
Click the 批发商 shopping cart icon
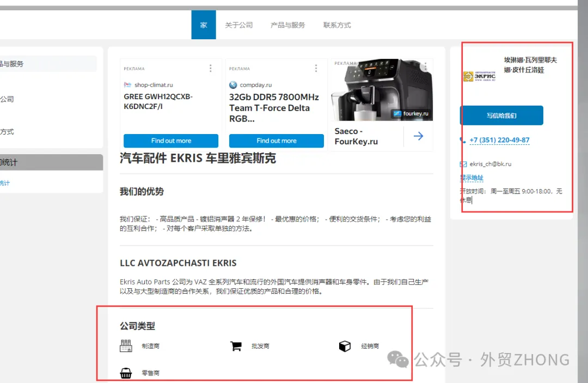236,346
